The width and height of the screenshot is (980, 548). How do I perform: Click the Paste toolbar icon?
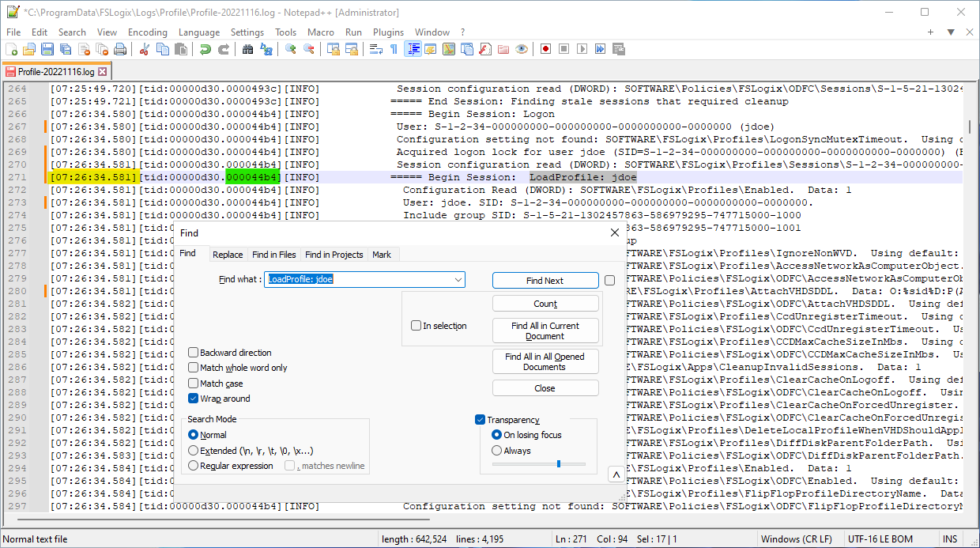(x=180, y=49)
